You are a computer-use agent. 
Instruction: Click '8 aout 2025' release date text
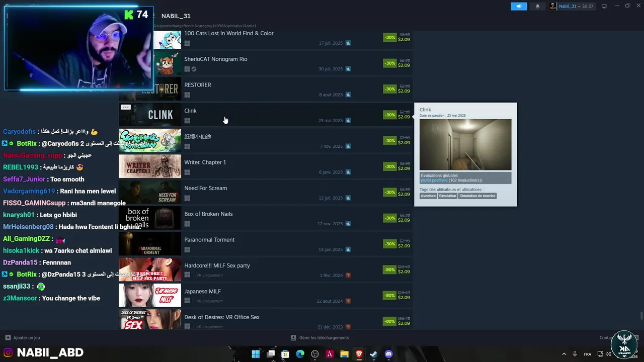331,95
